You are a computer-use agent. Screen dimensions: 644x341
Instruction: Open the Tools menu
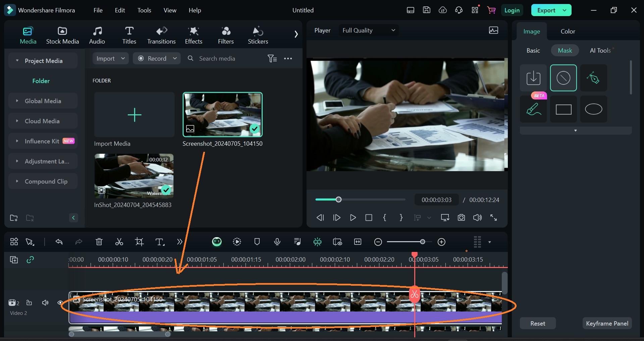click(144, 10)
